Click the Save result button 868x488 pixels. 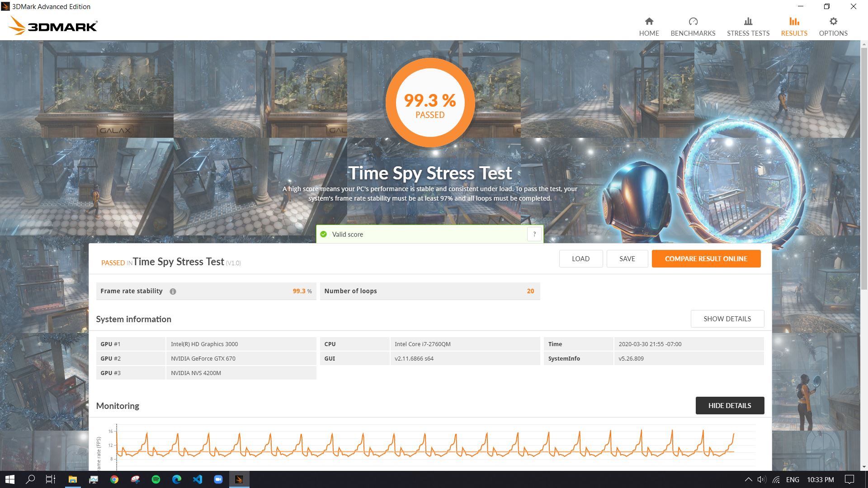pyautogui.click(x=627, y=258)
